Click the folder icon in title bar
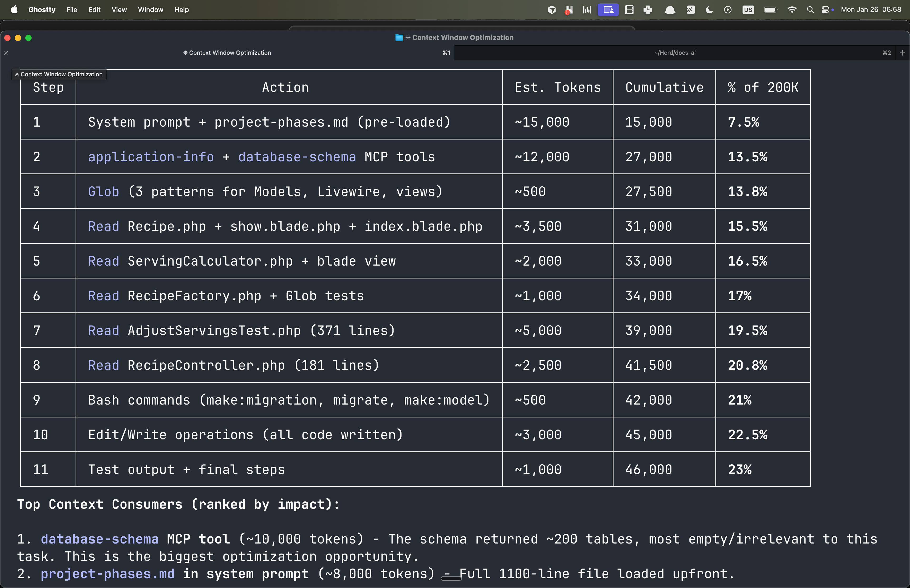The image size is (910, 588). pyautogui.click(x=399, y=37)
